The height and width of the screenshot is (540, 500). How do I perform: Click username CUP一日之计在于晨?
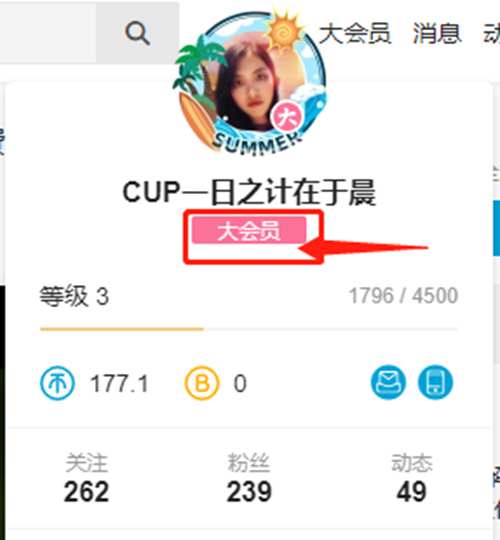[249, 192]
